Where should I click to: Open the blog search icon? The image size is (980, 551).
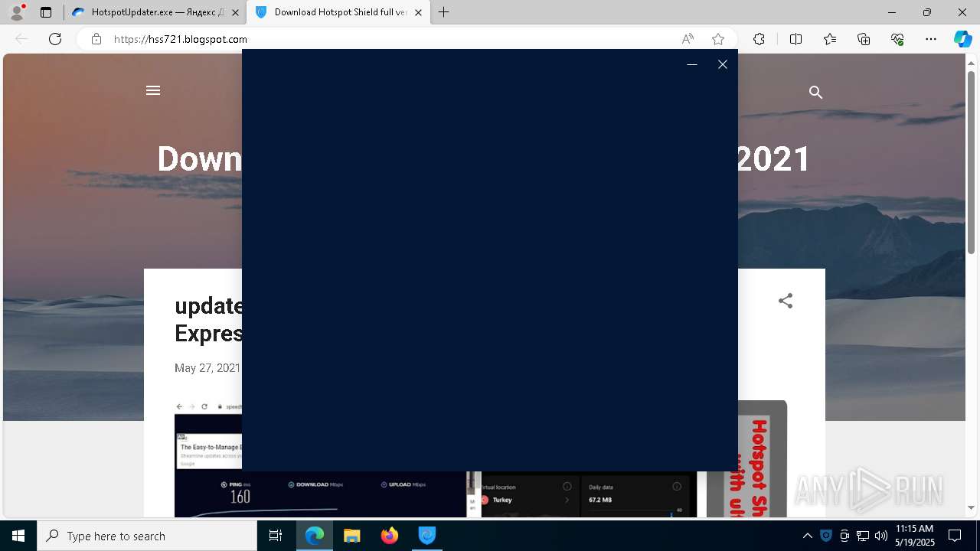pyautogui.click(x=815, y=93)
